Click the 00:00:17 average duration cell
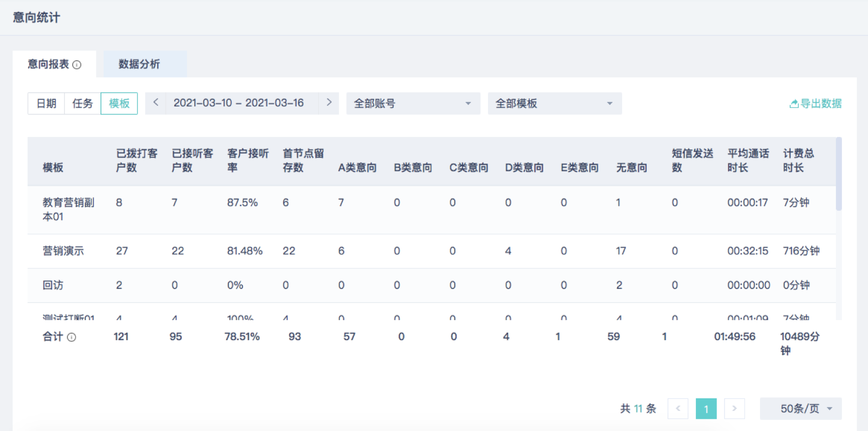 [x=748, y=203]
